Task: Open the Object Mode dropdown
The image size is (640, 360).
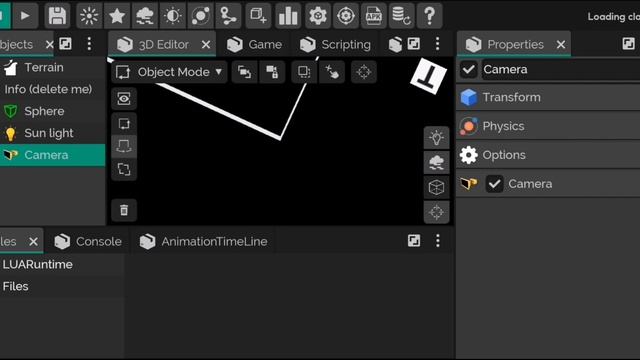Action: [x=169, y=72]
